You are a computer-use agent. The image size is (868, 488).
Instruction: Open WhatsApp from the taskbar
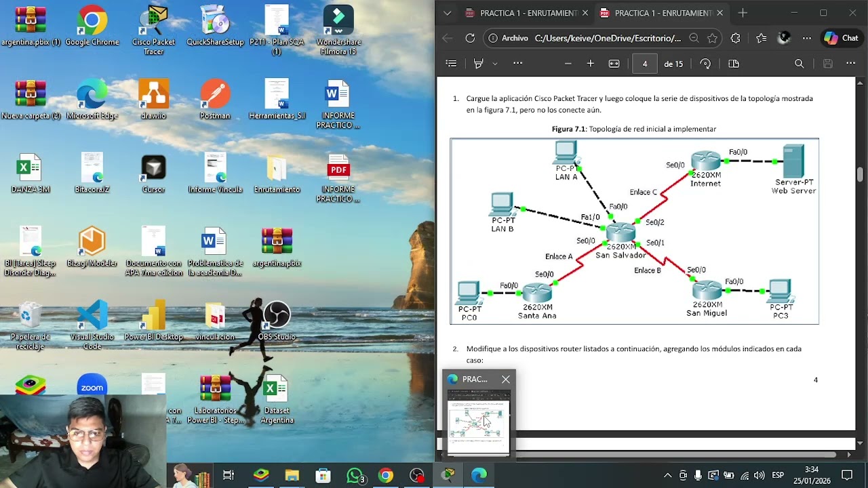(355, 476)
